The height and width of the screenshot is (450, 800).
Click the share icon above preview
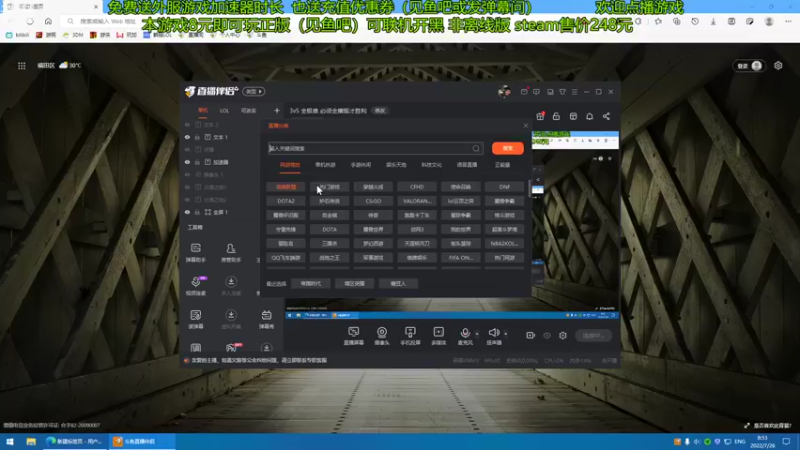[606, 116]
